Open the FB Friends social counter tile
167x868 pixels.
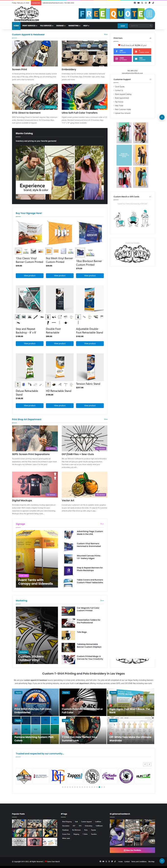tap(122, 51)
